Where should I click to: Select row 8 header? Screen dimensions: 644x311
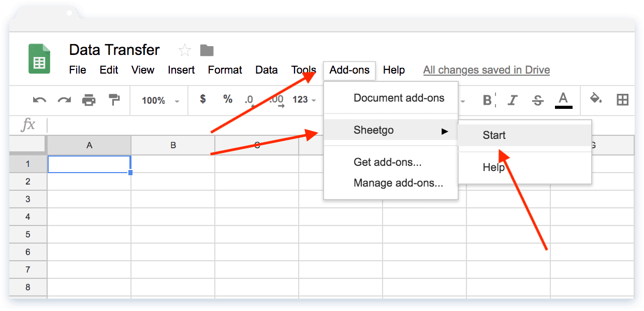pos(28,287)
